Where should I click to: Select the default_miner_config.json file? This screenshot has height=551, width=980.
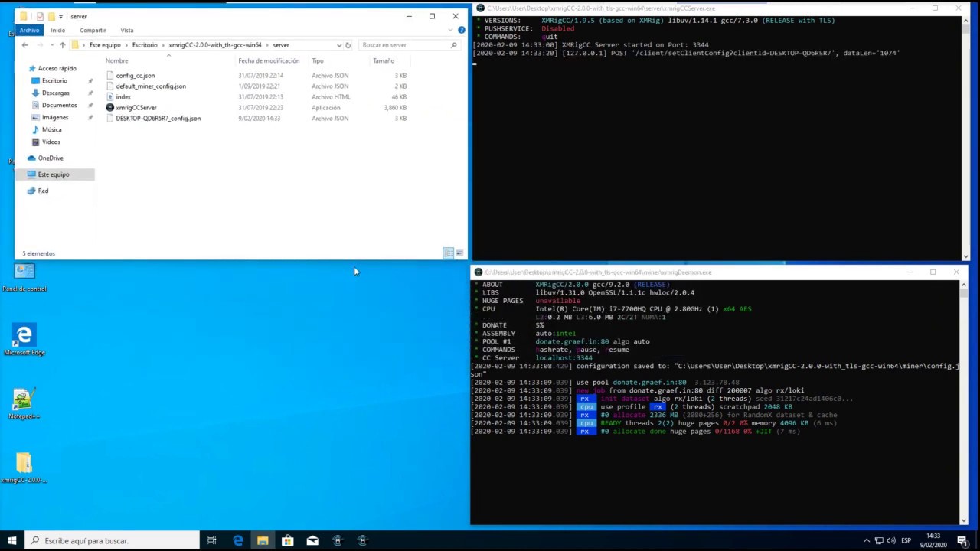coord(151,86)
